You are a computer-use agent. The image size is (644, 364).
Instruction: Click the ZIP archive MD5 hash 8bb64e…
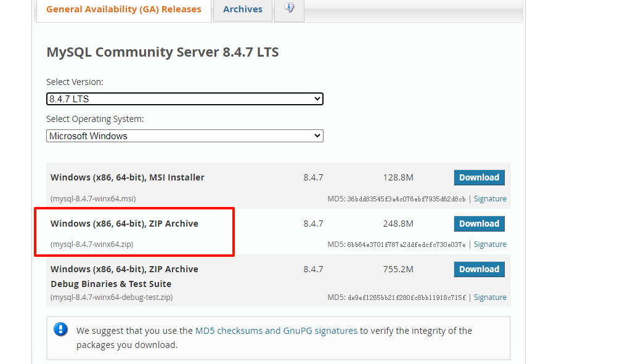coord(406,245)
